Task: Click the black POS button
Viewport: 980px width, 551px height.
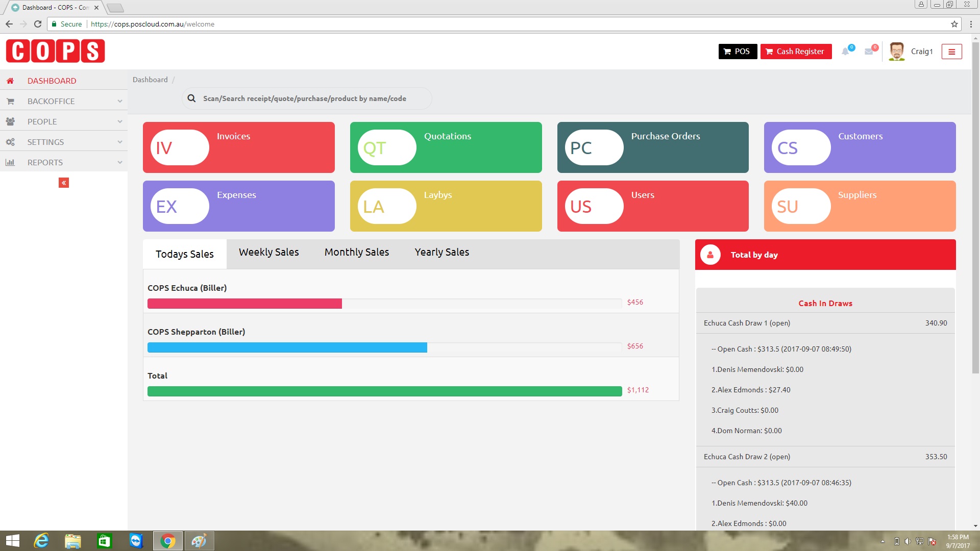Action: click(x=738, y=52)
